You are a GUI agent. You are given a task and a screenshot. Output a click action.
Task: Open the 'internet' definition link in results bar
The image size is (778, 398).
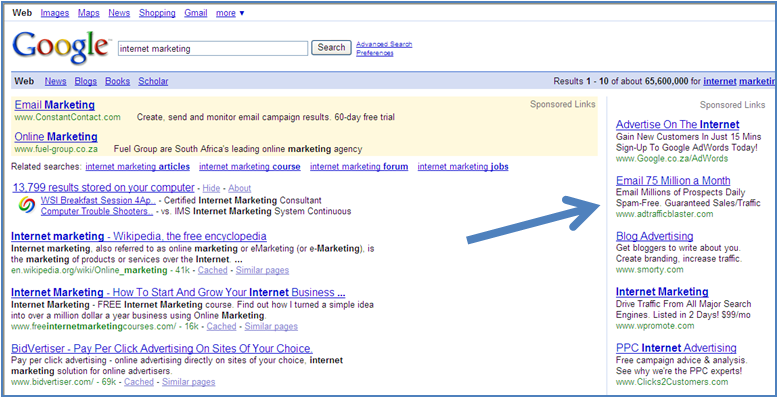719,81
